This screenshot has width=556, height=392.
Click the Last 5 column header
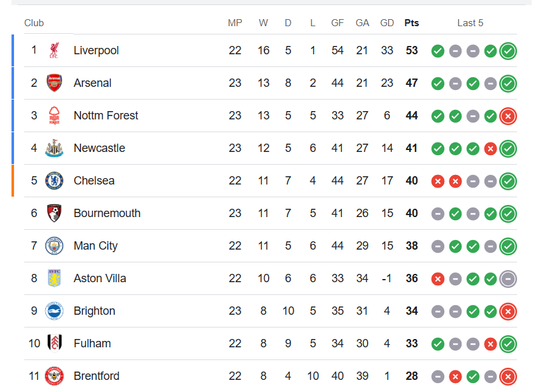(470, 23)
